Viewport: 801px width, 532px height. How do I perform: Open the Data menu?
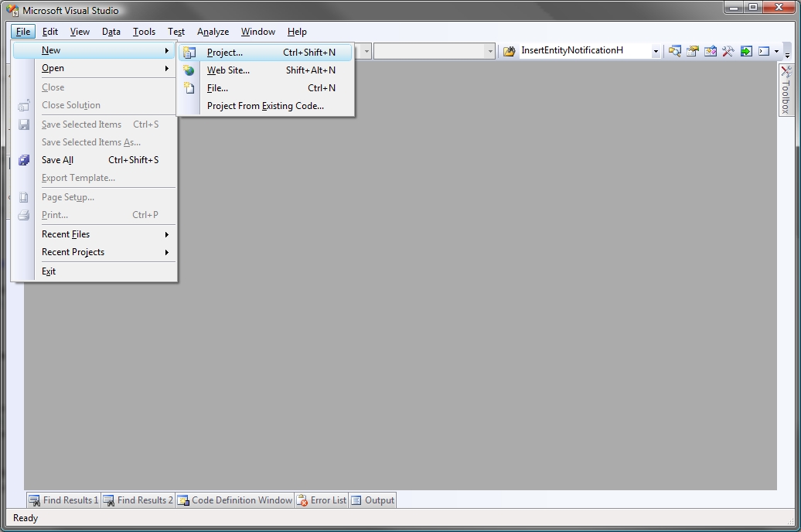click(111, 32)
